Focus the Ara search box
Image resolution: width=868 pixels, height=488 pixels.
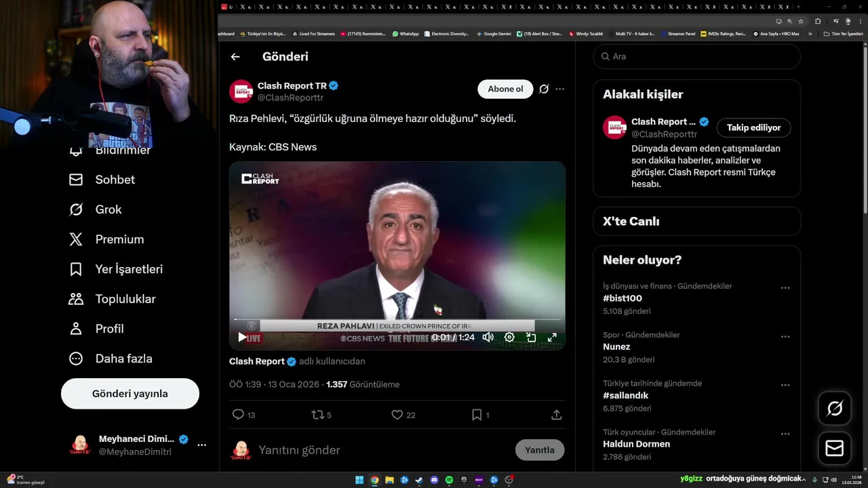pos(697,56)
